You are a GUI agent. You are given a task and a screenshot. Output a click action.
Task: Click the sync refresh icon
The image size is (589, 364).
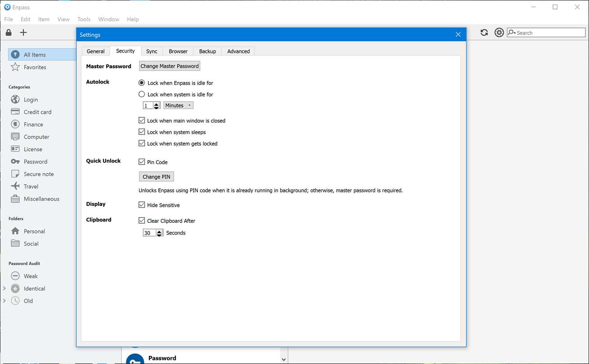[x=484, y=32]
